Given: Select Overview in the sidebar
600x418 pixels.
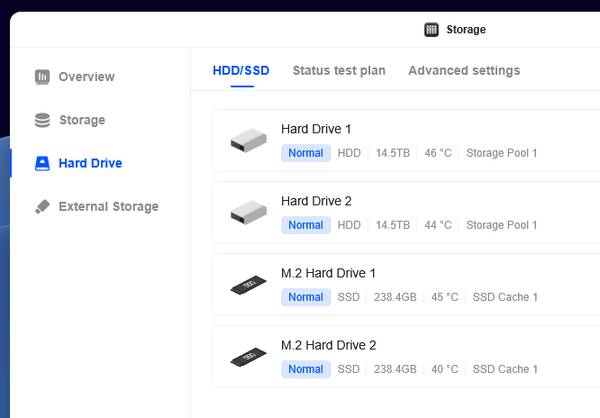Looking at the screenshot, I should point(86,77).
